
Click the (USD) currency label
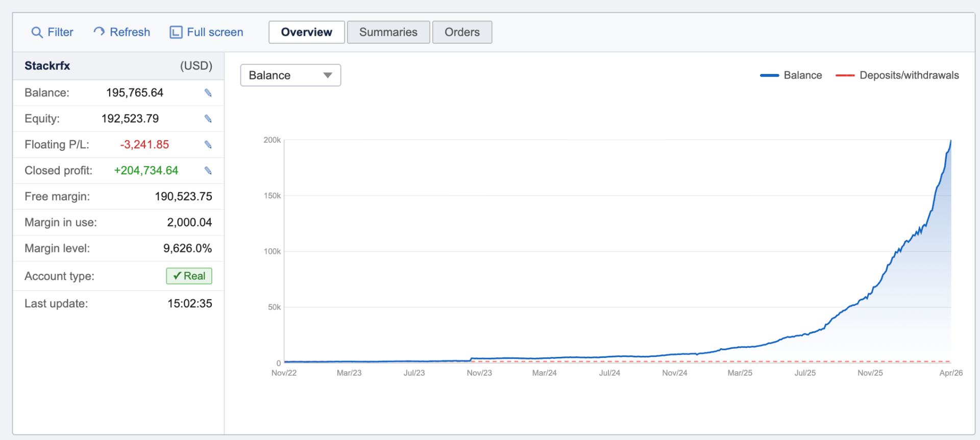tap(196, 66)
